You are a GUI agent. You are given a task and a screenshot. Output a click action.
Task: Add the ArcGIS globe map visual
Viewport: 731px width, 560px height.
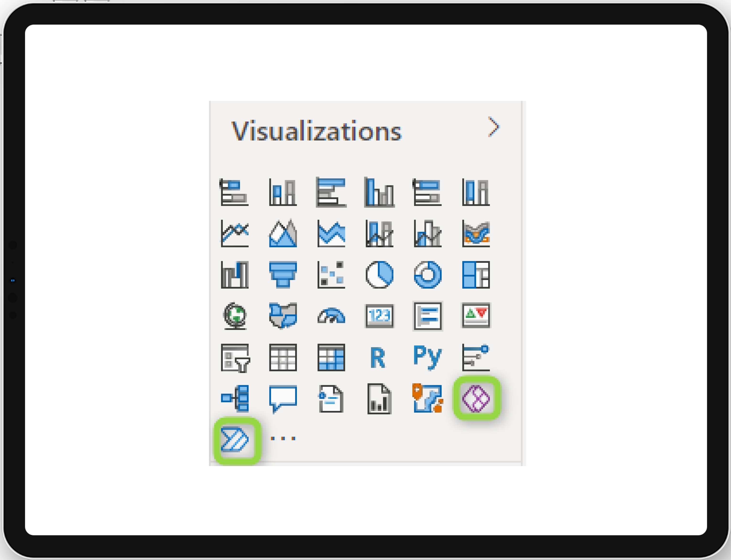(x=235, y=316)
